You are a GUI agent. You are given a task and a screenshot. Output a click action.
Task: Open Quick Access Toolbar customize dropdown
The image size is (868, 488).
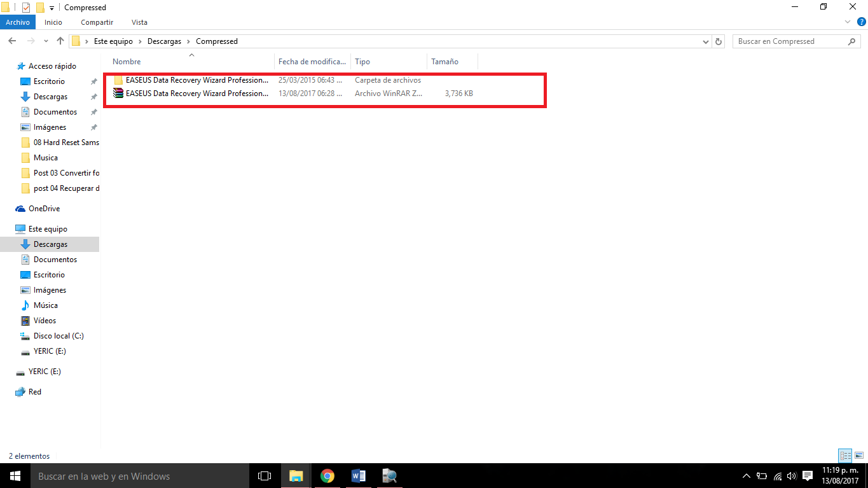tap(52, 8)
